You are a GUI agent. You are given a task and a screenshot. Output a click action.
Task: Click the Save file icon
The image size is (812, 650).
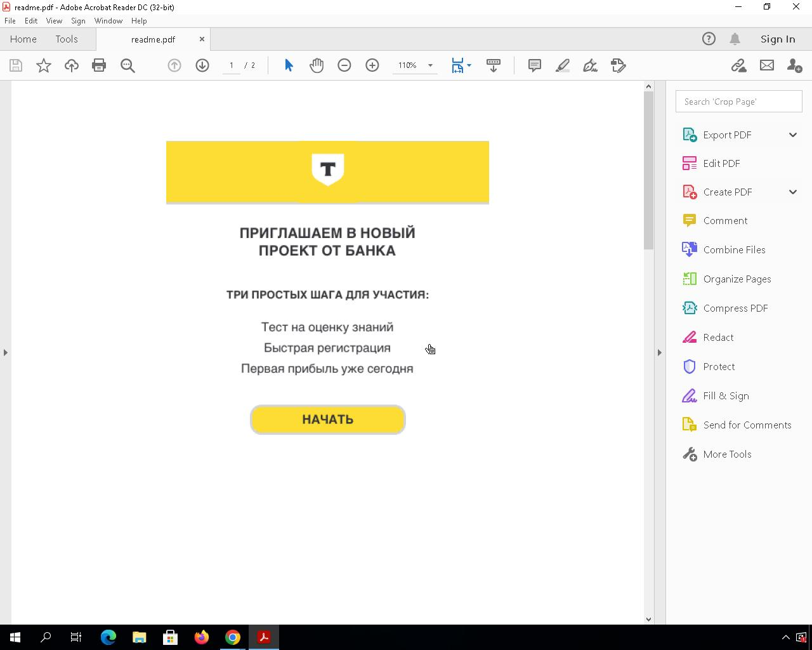coord(16,65)
